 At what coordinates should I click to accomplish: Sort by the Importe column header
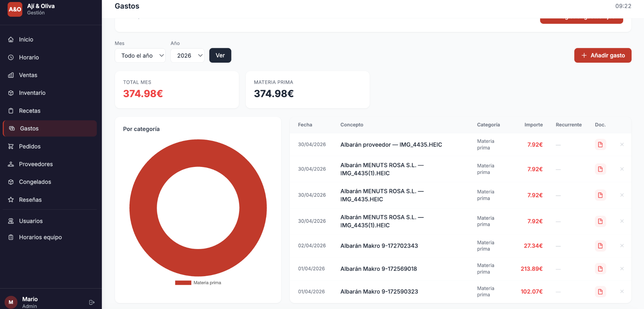point(533,125)
